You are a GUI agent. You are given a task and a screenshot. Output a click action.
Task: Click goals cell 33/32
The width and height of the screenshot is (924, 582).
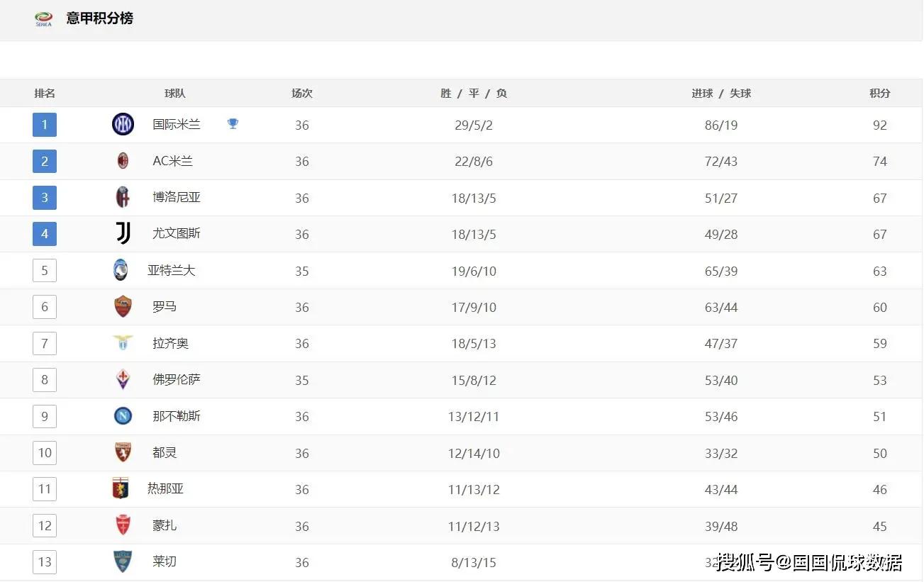(721, 454)
